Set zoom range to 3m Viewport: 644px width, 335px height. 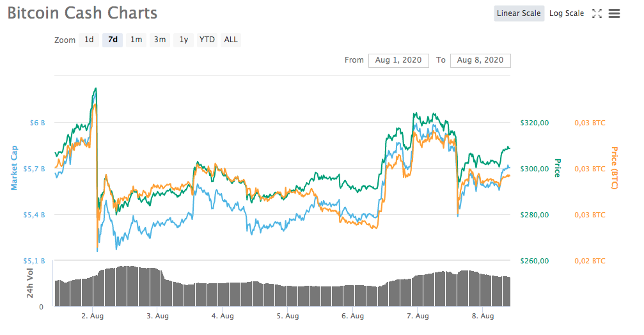[x=160, y=40]
